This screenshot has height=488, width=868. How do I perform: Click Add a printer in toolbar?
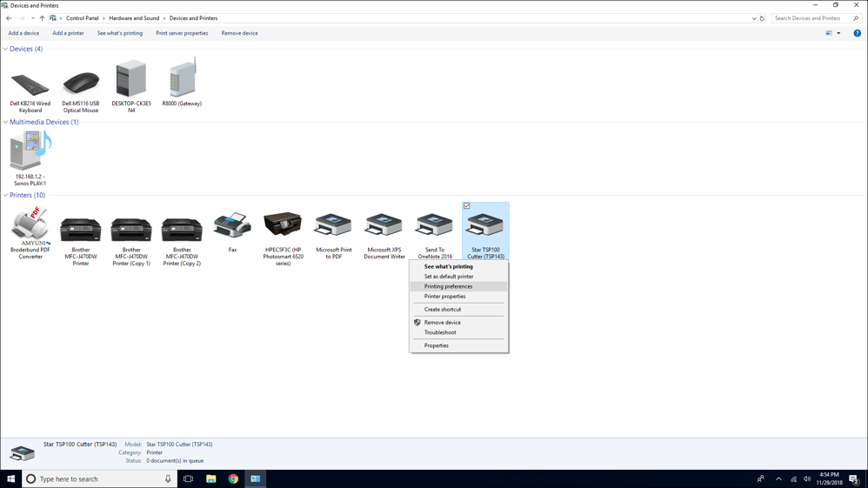coord(68,33)
